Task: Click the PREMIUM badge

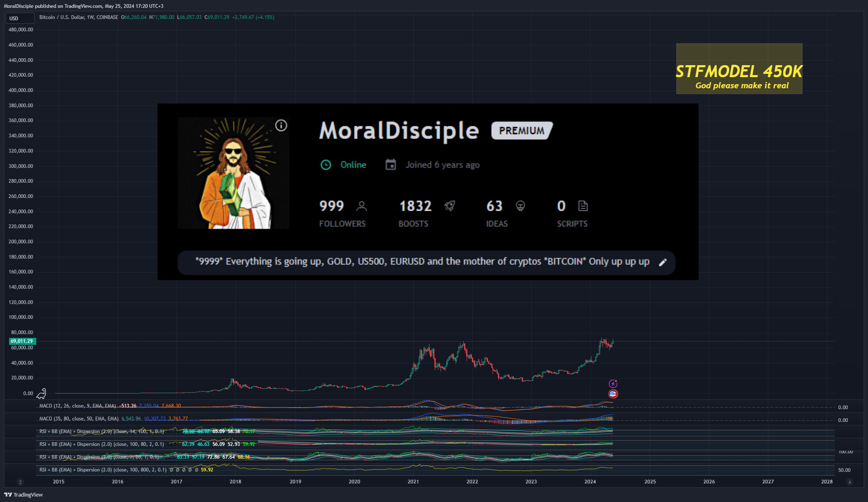Action: click(522, 131)
